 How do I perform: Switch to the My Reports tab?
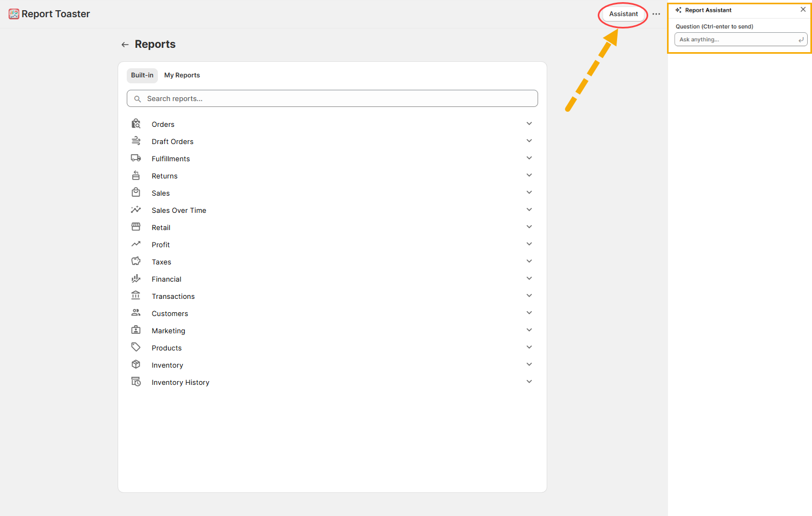[x=182, y=75]
